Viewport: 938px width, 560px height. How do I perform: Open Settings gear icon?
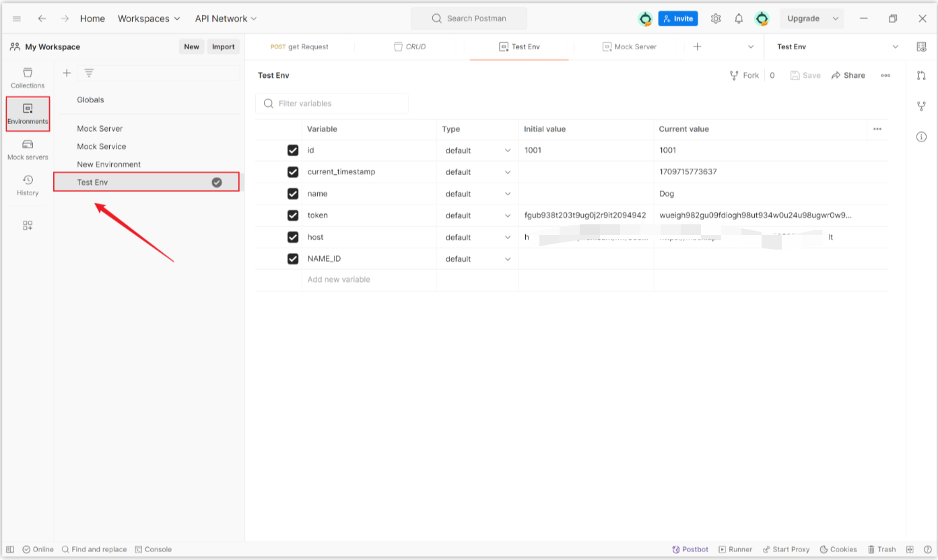[x=716, y=19]
